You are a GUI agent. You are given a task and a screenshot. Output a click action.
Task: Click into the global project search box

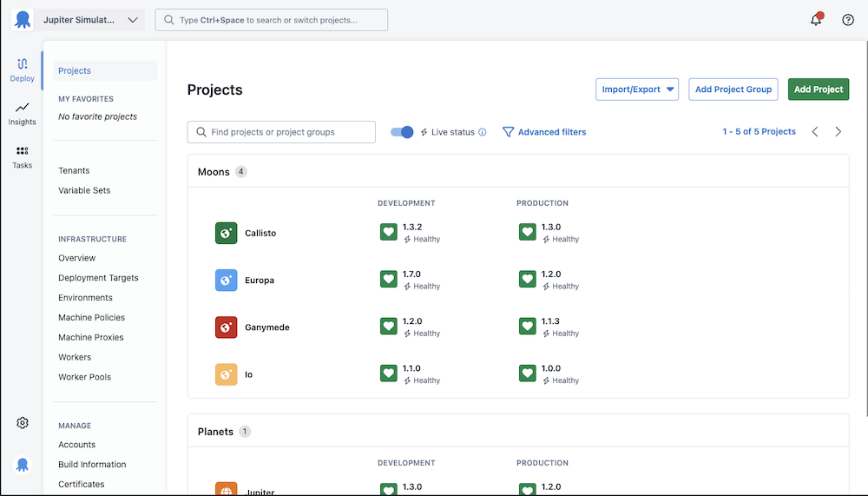click(x=271, y=20)
